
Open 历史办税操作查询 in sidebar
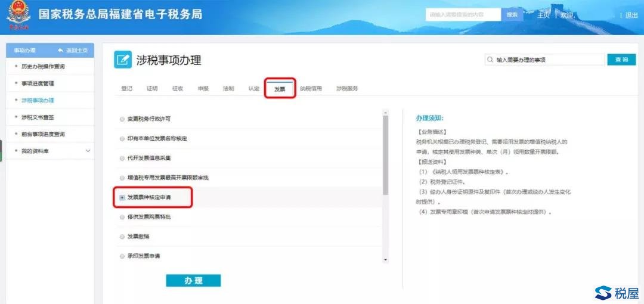point(43,66)
